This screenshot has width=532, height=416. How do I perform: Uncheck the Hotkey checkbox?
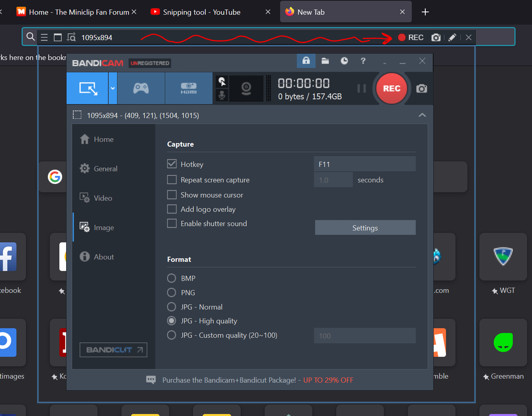tap(172, 164)
